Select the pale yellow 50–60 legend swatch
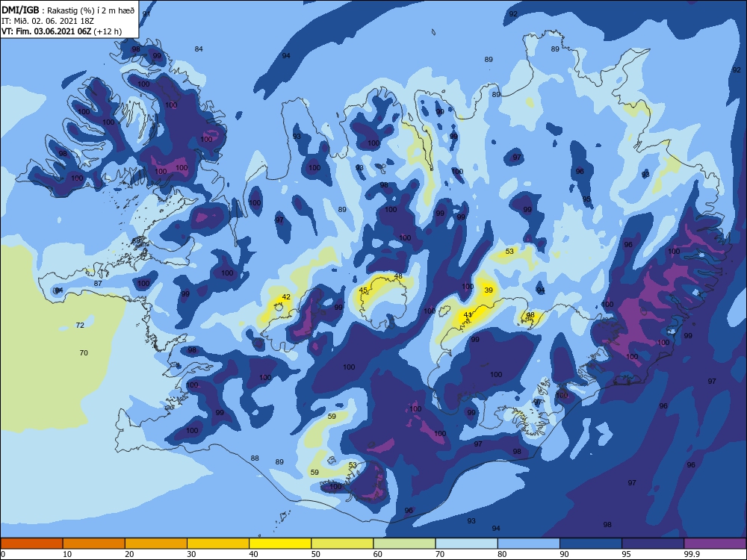The height and width of the screenshot is (560, 747). [342, 544]
